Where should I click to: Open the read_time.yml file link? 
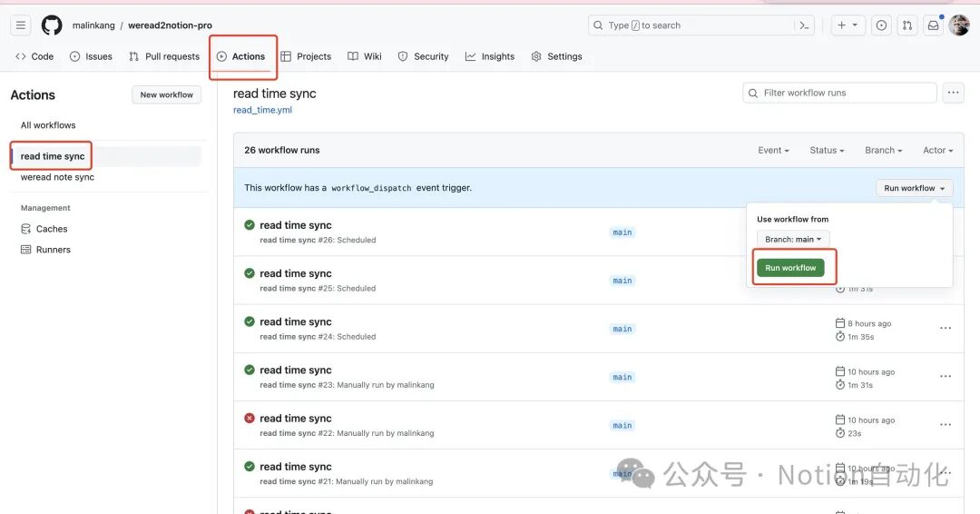(x=262, y=110)
